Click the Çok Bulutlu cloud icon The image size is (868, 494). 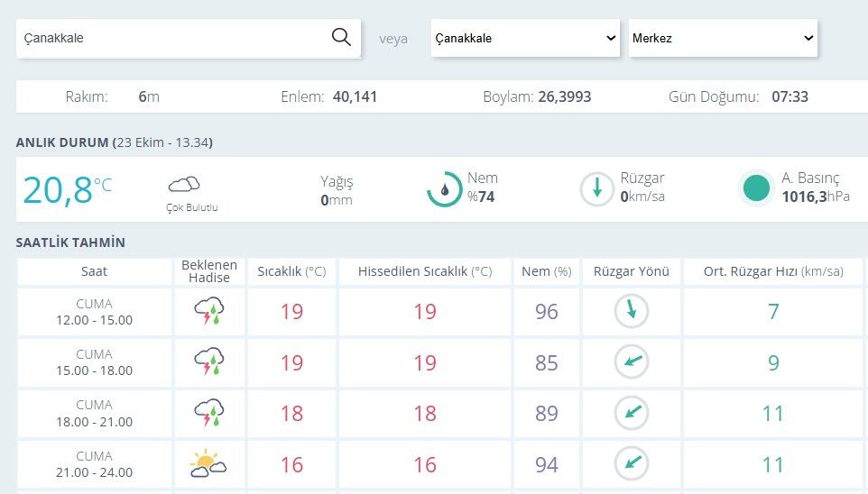184,184
